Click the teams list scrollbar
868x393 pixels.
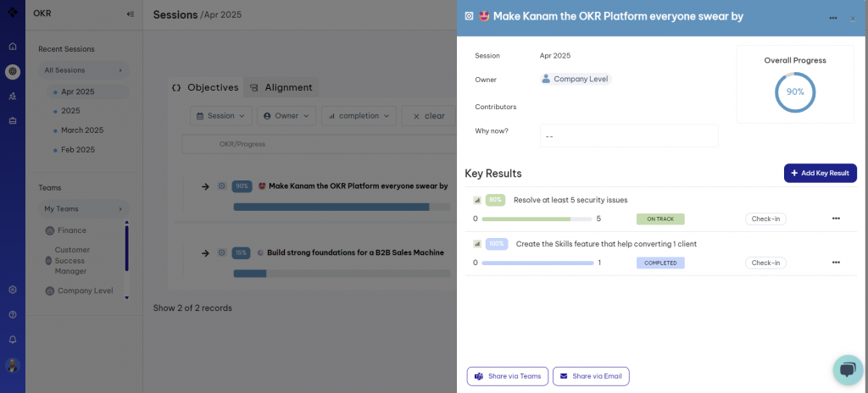click(127, 246)
